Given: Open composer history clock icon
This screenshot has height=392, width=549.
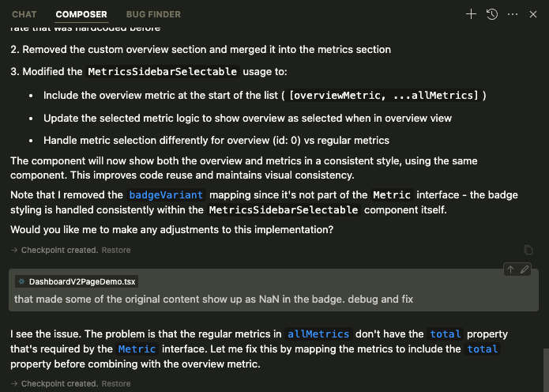Looking at the screenshot, I should tap(492, 14).
